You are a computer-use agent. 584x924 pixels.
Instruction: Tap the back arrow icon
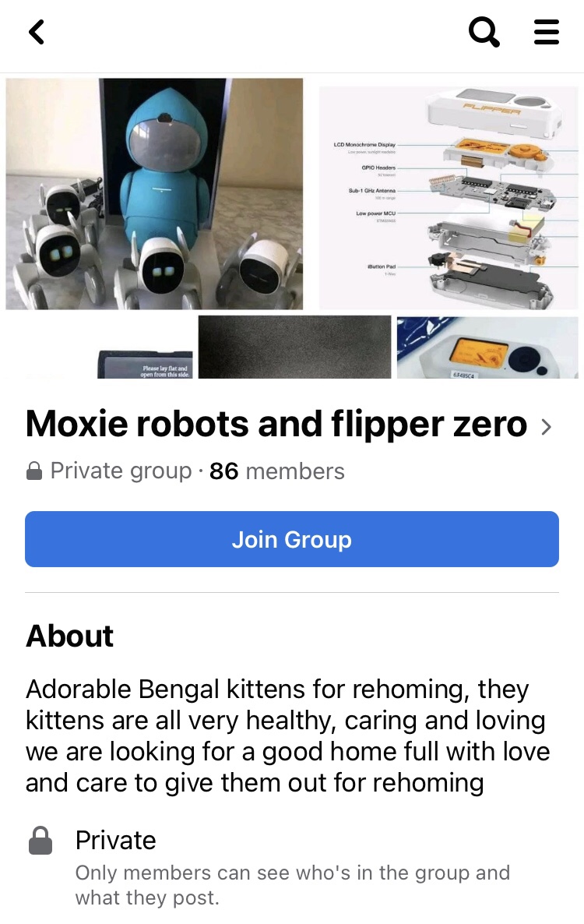[37, 32]
